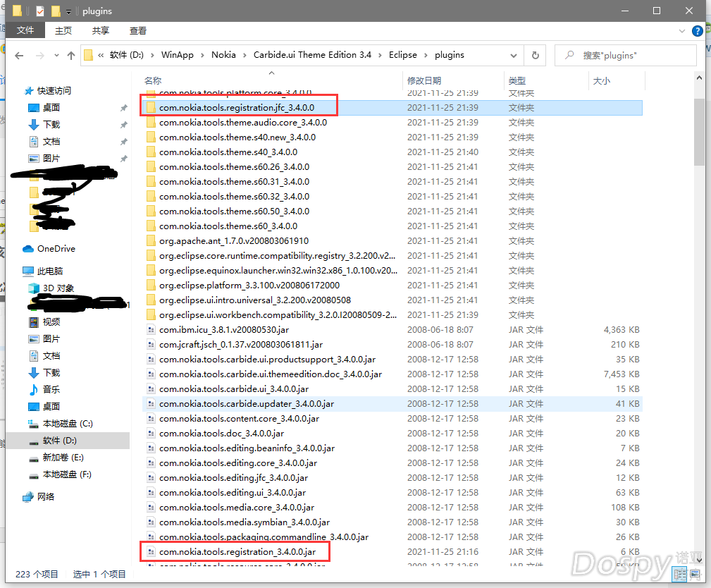Select com.nokia.tools.carbide.ui.productsupport_3.4.0.0.jar file name
Image resolution: width=711 pixels, height=588 pixels.
(267, 360)
